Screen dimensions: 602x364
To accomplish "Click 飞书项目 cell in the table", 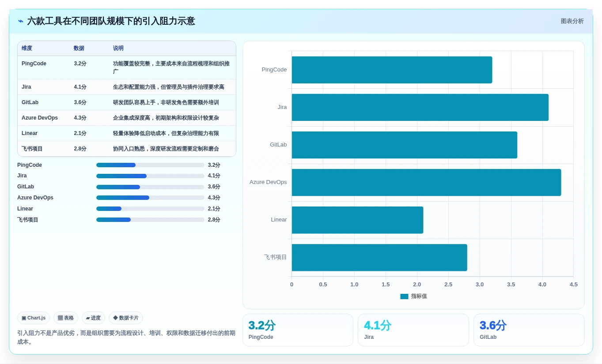I will point(32,149).
